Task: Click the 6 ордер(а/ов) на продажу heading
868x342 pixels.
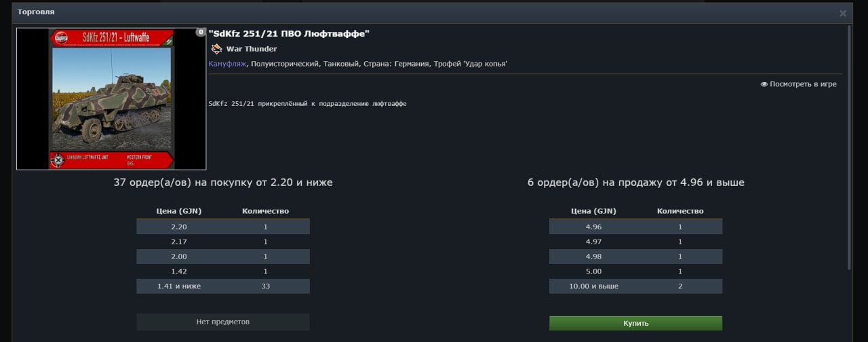Action: click(x=636, y=183)
